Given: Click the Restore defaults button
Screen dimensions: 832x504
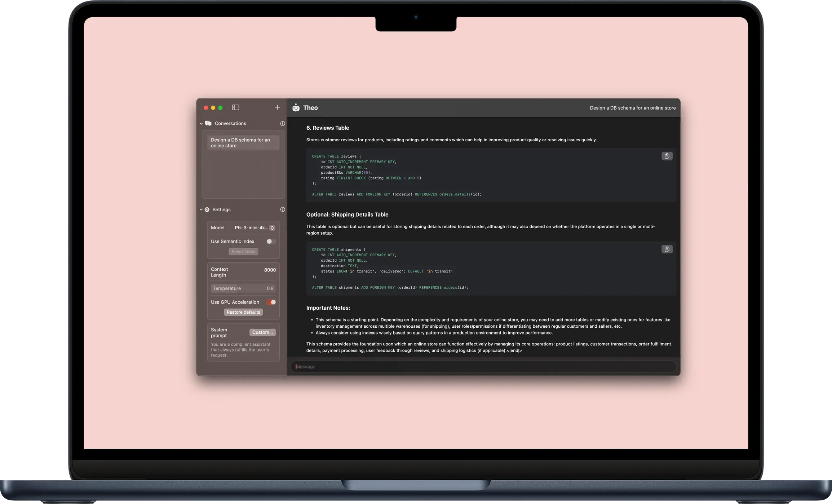Looking at the screenshot, I should (243, 312).
